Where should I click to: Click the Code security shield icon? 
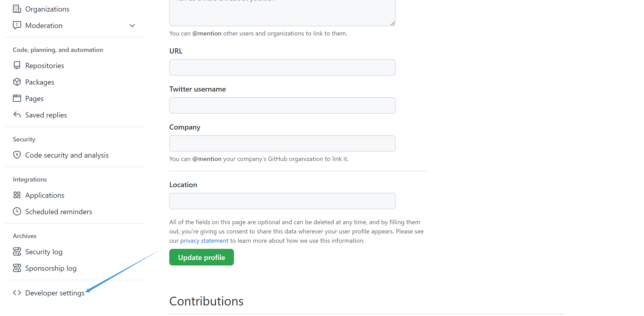[x=17, y=155]
